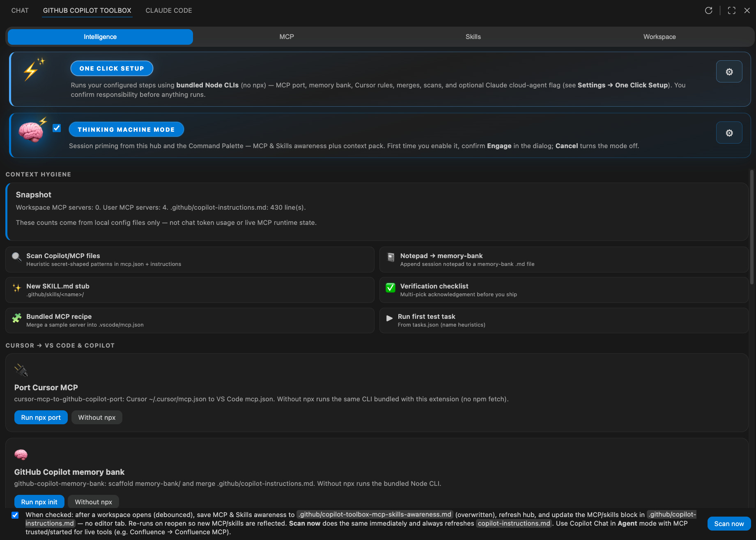Open Notepad → memory-bank action
756x540 pixels.
click(x=564, y=259)
